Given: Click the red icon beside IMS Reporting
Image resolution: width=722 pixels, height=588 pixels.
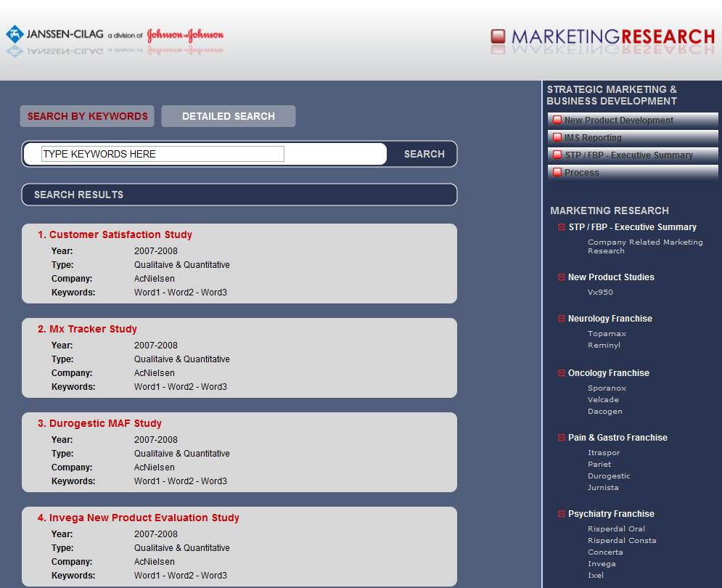Looking at the screenshot, I should (x=557, y=137).
